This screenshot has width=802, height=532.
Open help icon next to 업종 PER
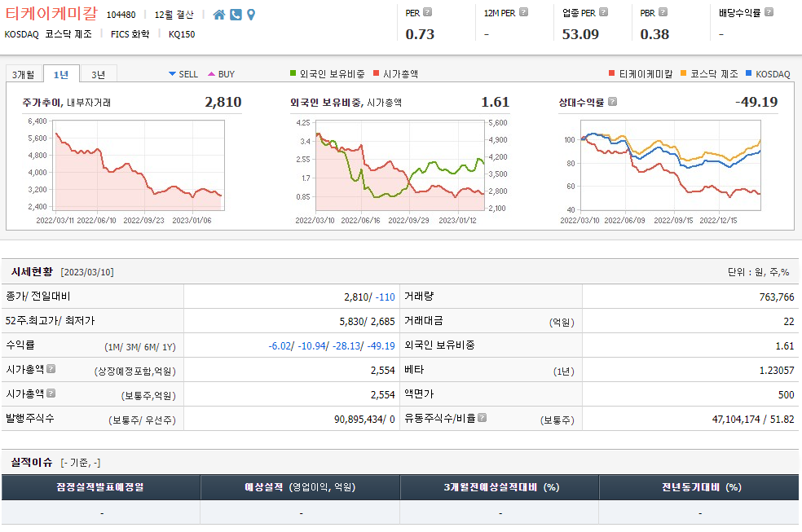pyautogui.click(x=604, y=11)
